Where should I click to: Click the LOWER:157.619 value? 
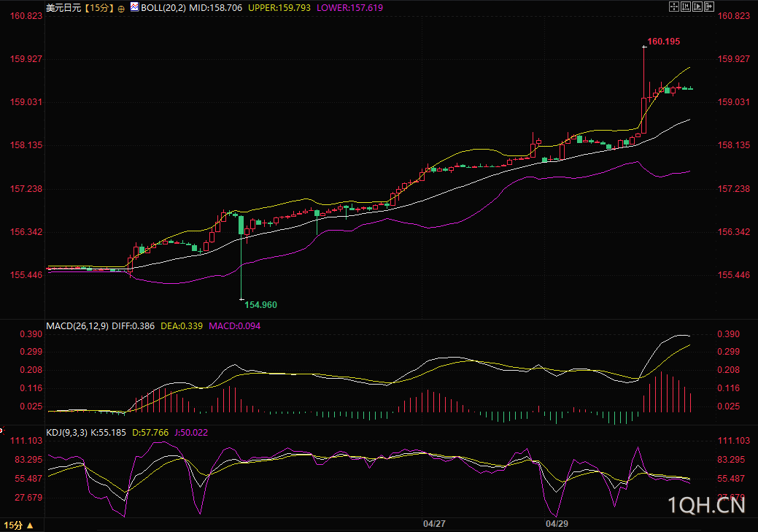pyautogui.click(x=350, y=8)
